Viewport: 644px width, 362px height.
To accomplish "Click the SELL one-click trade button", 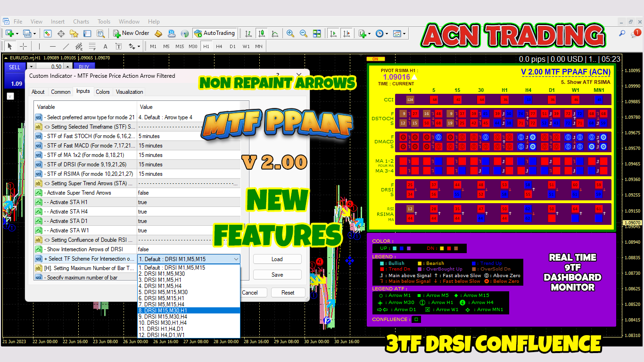I will coord(15,67).
